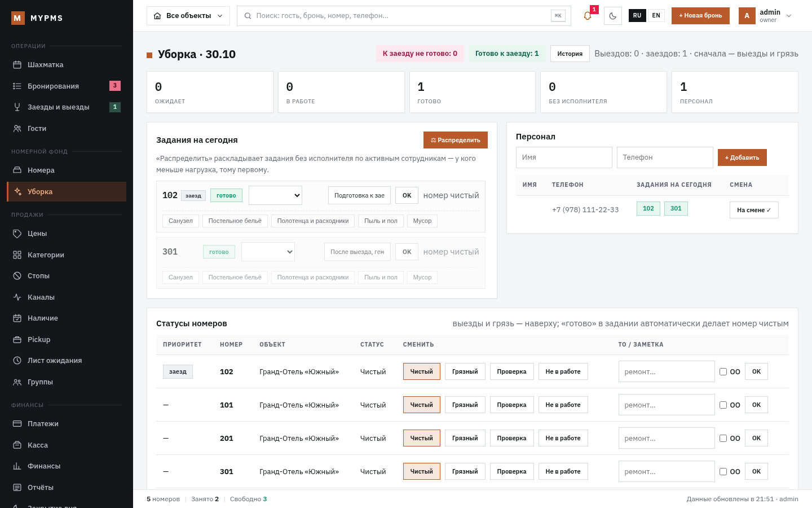The height and width of the screenshot is (508, 812).
Task: Open the notifications bell icon
Action: point(588,16)
